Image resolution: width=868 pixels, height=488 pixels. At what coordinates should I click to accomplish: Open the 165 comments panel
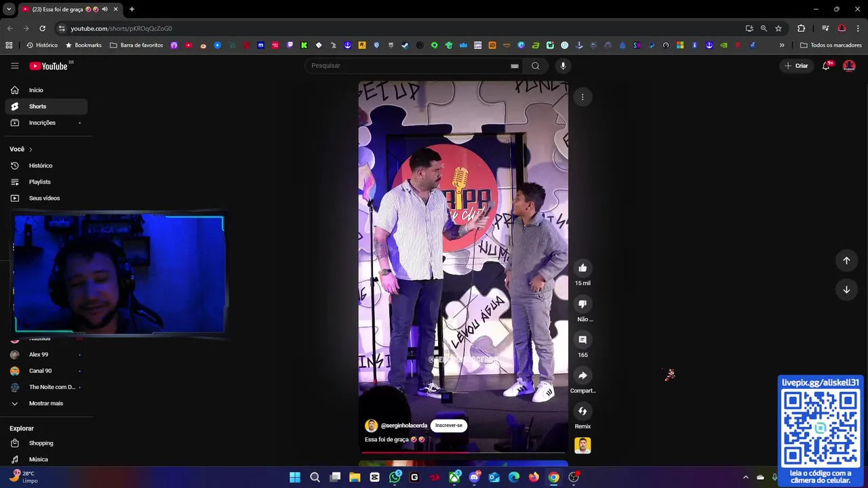click(583, 340)
